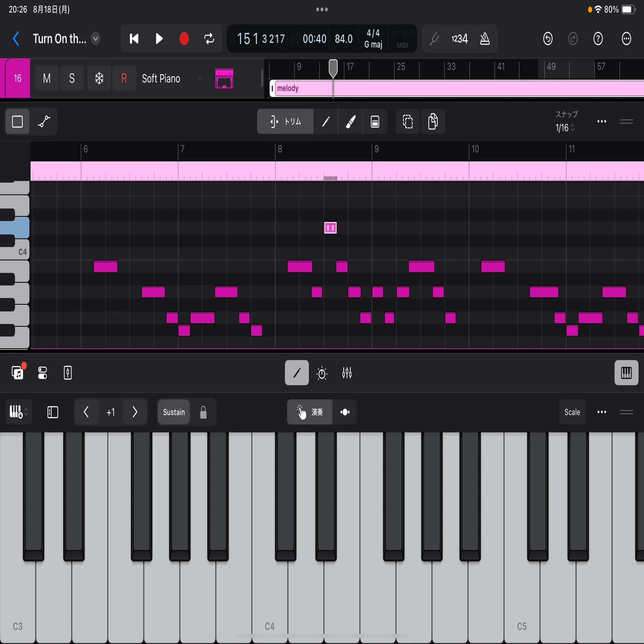Choose the velocity editing tool

pyautogui.click(x=375, y=121)
